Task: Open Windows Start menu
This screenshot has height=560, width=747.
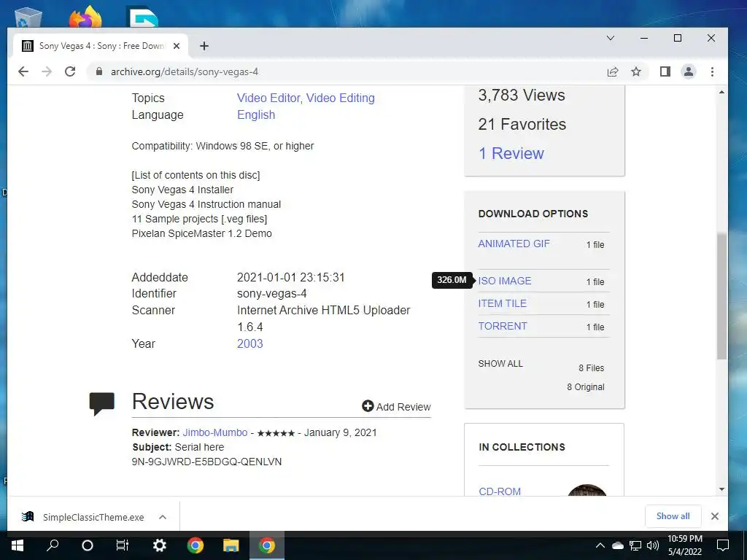Action: pos(18,545)
